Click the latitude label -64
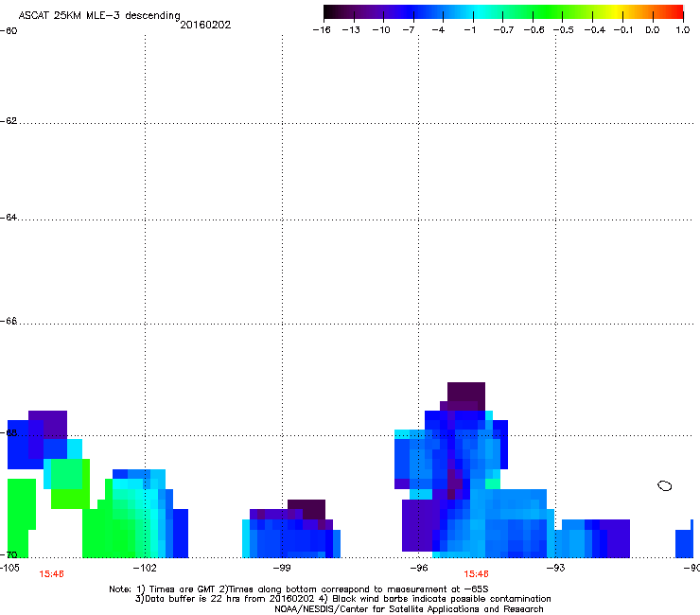Screen dimensions: 700x615 [x=9, y=218]
